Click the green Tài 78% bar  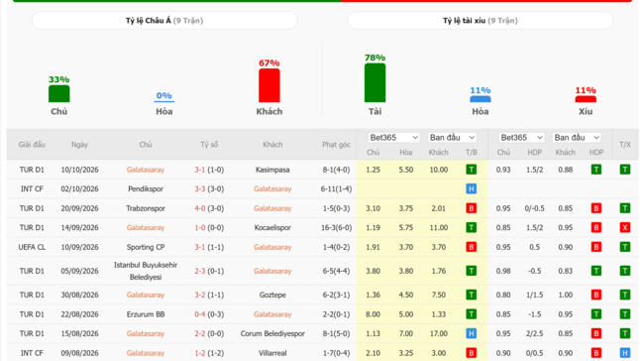click(x=375, y=82)
